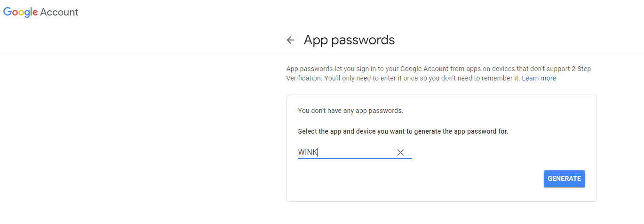Click the bold "Select the app and device" instruction

[403, 131]
